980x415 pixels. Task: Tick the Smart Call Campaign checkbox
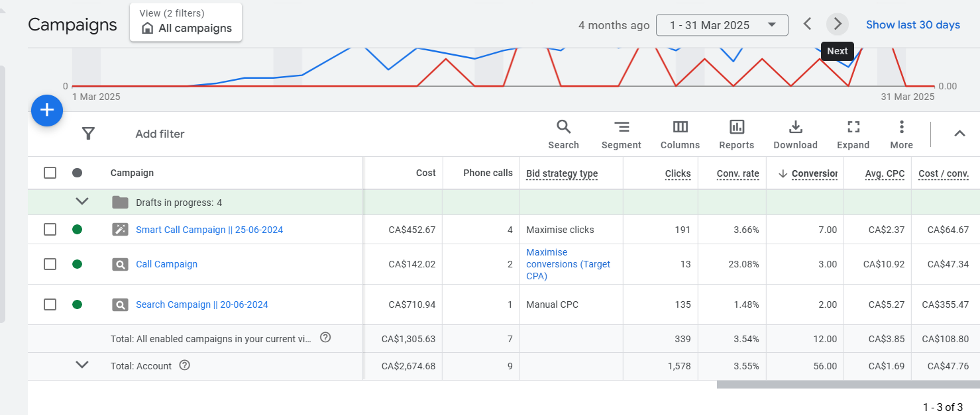[x=50, y=230]
